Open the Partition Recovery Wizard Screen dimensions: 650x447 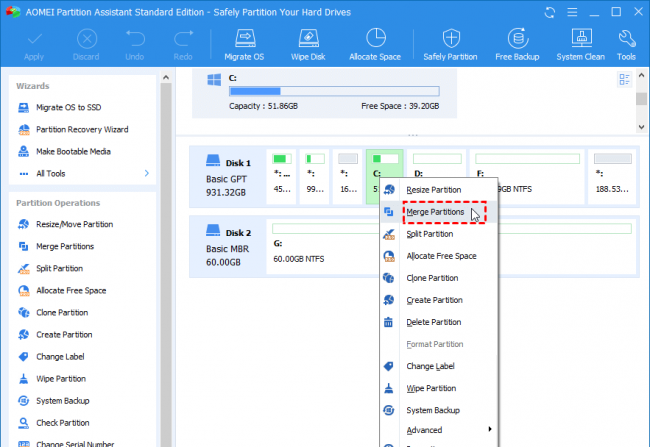coord(82,129)
